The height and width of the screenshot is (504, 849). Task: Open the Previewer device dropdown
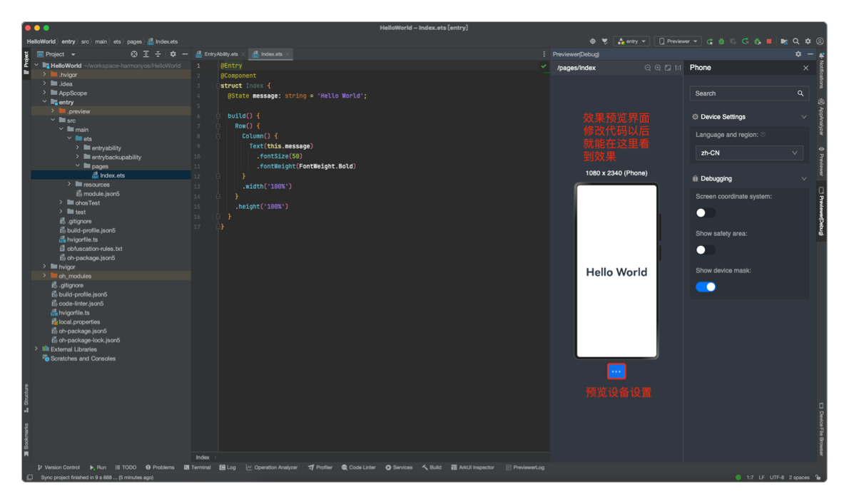click(x=677, y=41)
